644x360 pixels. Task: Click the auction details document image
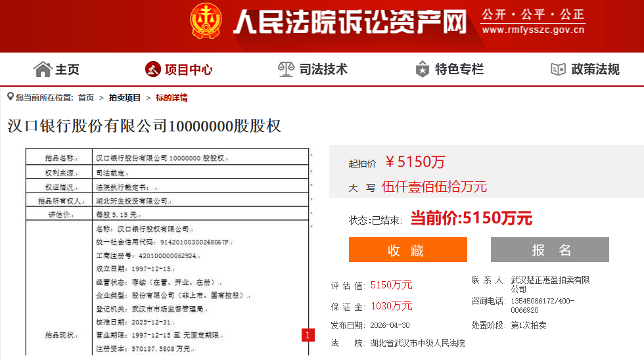[x=167, y=252]
